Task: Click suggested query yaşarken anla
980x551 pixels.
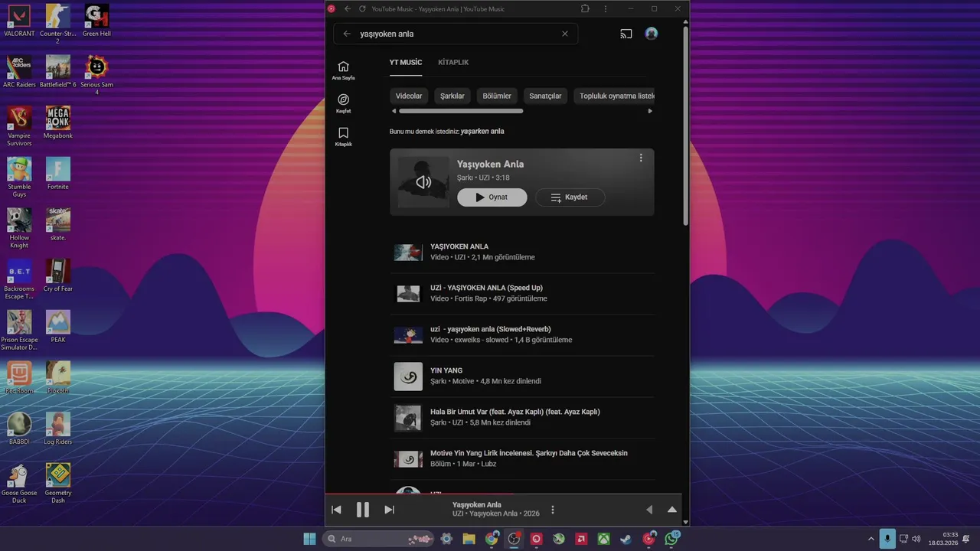Action: (x=482, y=132)
